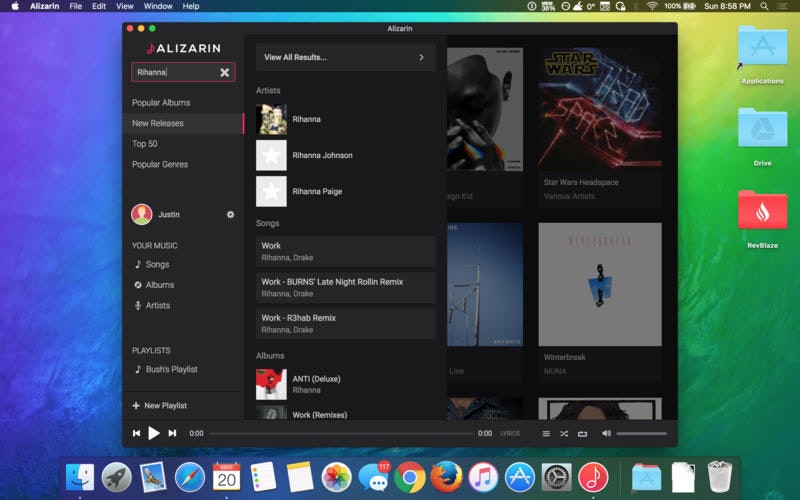Screen dimensions: 800x500
Task: Launch Launchpad rocket in dock
Action: coord(116,478)
